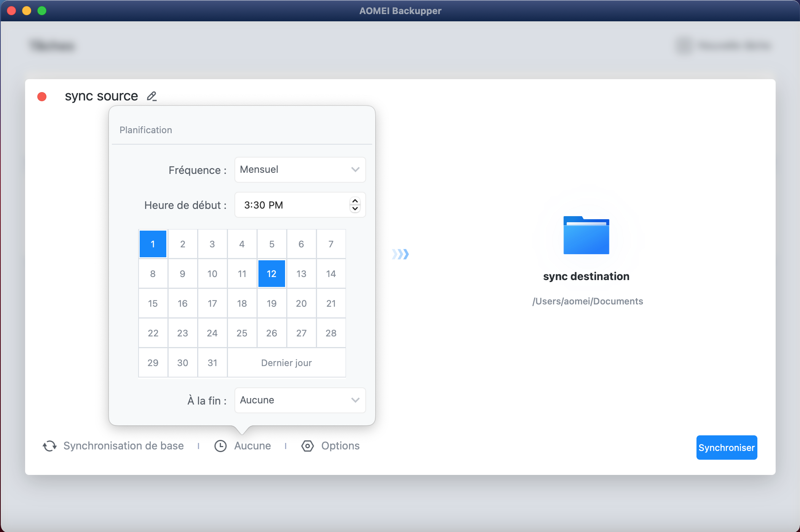Select day 25 in monthly calendar
800x532 pixels.
pyautogui.click(x=242, y=333)
